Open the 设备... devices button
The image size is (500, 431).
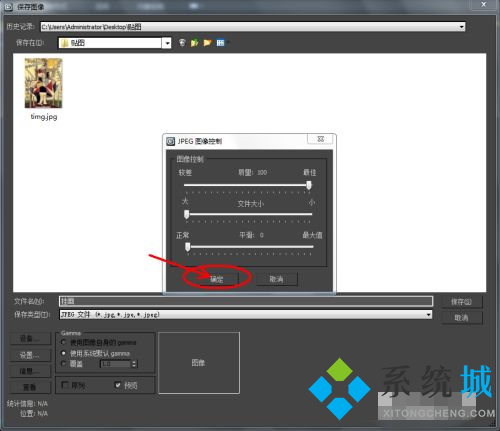(x=30, y=339)
